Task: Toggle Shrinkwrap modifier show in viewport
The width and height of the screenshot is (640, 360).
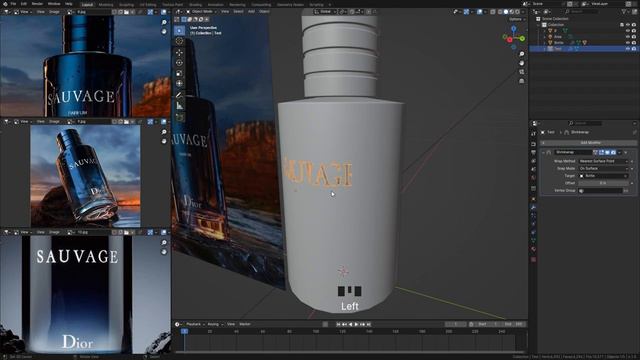Action: [607, 152]
